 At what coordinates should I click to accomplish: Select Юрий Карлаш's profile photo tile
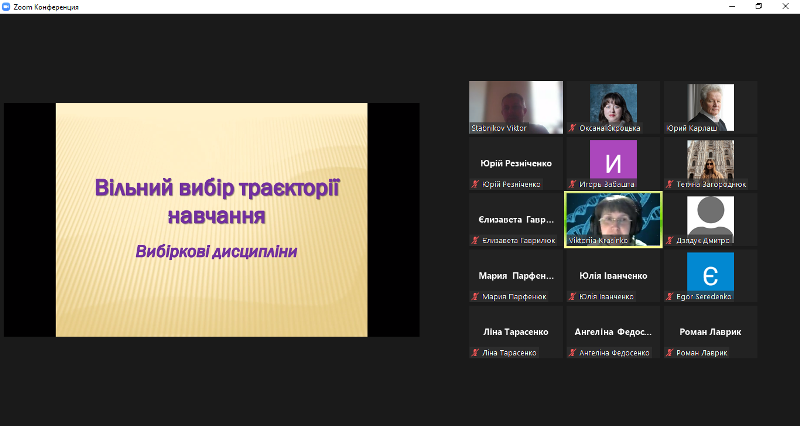pos(710,107)
